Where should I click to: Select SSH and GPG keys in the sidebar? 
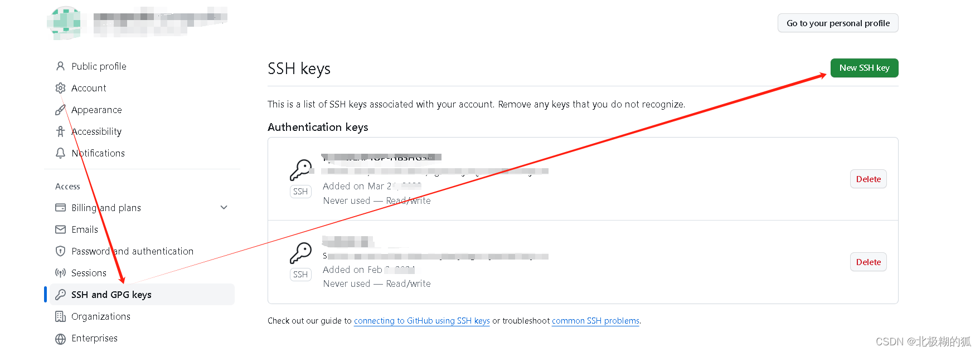point(111,295)
